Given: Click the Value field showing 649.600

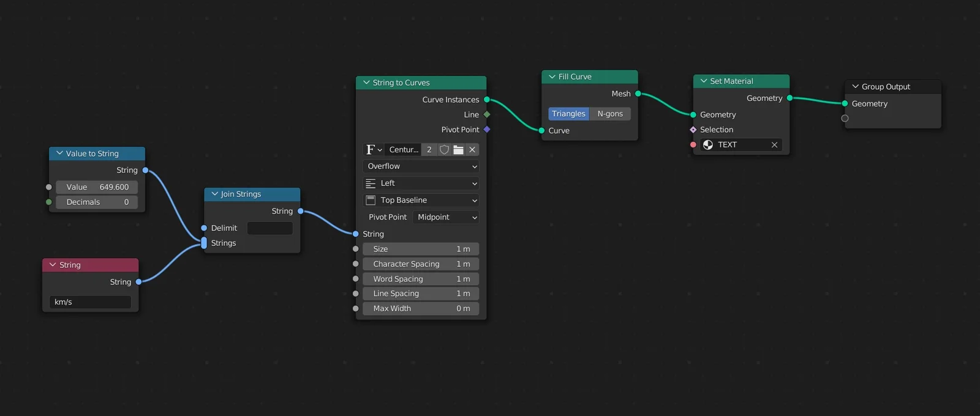Looking at the screenshot, I should pyautogui.click(x=97, y=187).
